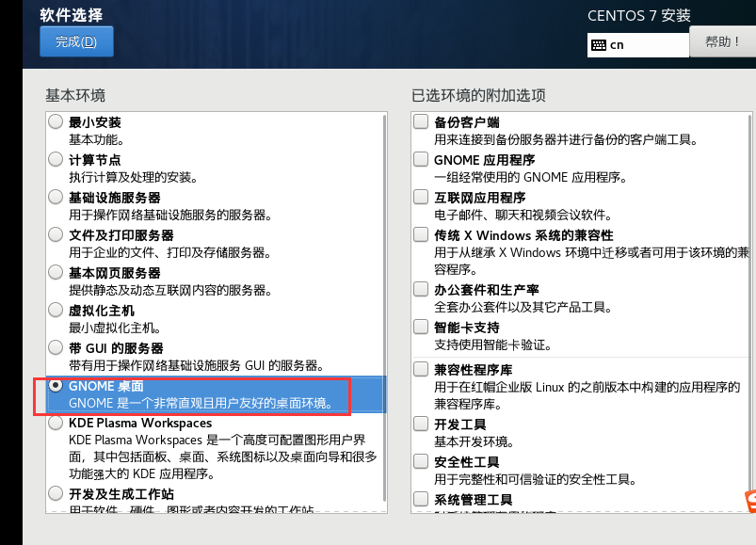Choose 基础设施服务器 environment radio
The image size is (756, 545).
(56, 197)
